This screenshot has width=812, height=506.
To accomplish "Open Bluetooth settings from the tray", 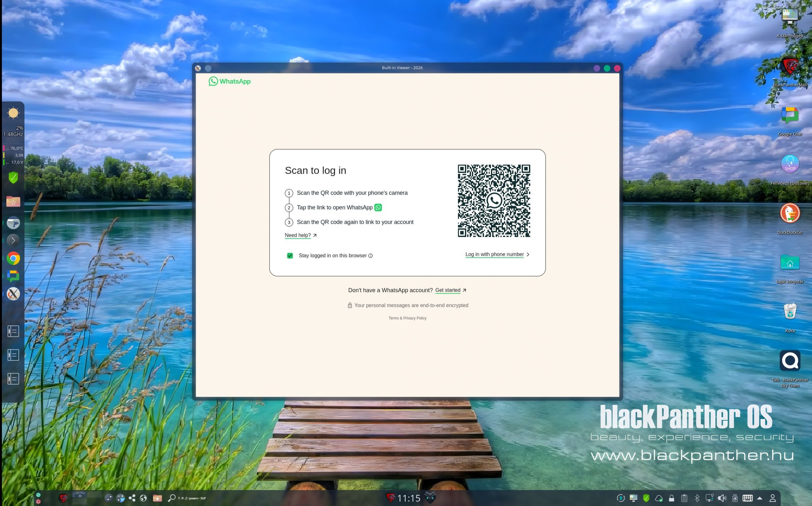I will [x=697, y=498].
